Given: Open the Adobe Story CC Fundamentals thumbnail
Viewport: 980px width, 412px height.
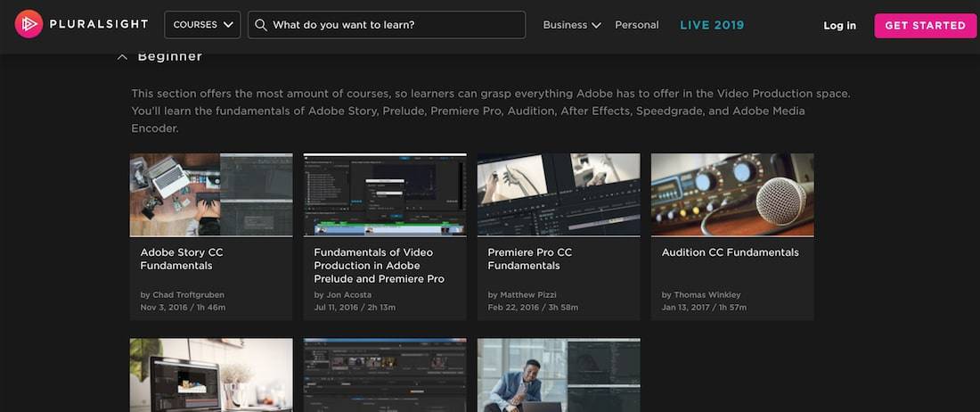Looking at the screenshot, I should click(210, 194).
